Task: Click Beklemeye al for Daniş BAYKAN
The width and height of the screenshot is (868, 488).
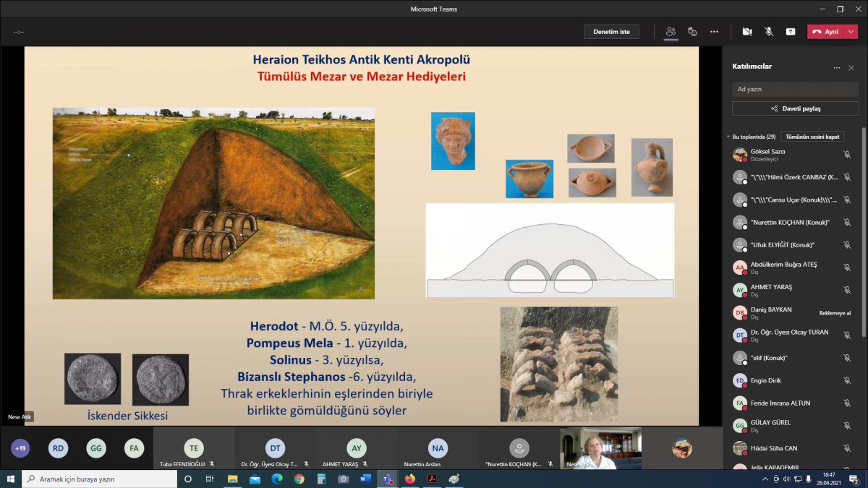Action: [x=835, y=313]
